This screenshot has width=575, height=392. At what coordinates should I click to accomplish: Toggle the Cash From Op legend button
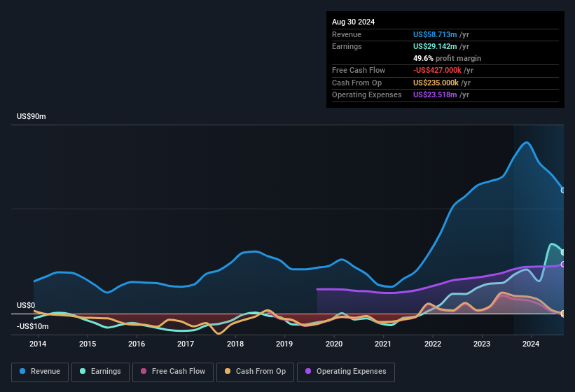[x=255, y=372]
